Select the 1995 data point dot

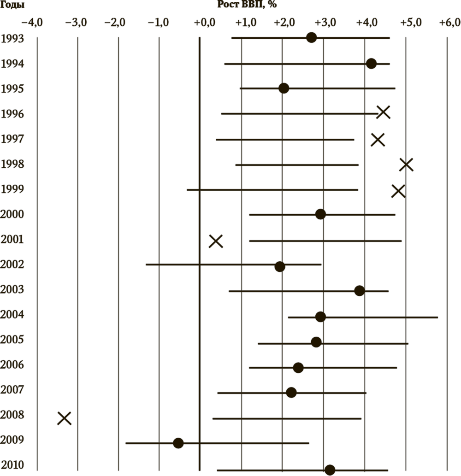tap(284, 88)
